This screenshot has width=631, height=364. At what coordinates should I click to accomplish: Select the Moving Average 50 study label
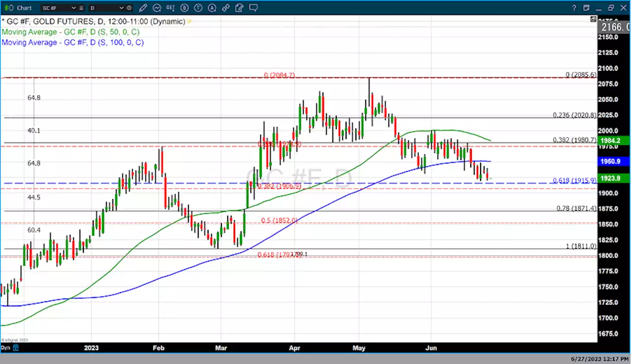point(70,32)
